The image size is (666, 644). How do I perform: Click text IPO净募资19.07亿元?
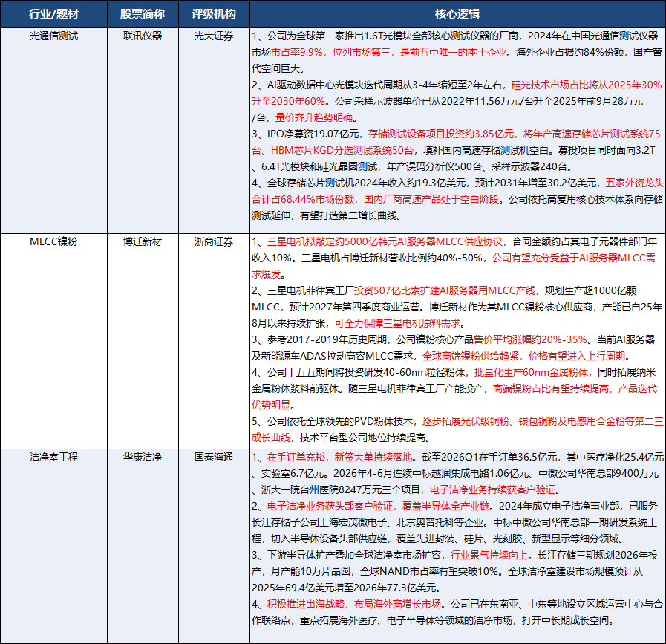pyautogui.click(x=313, y=134)
